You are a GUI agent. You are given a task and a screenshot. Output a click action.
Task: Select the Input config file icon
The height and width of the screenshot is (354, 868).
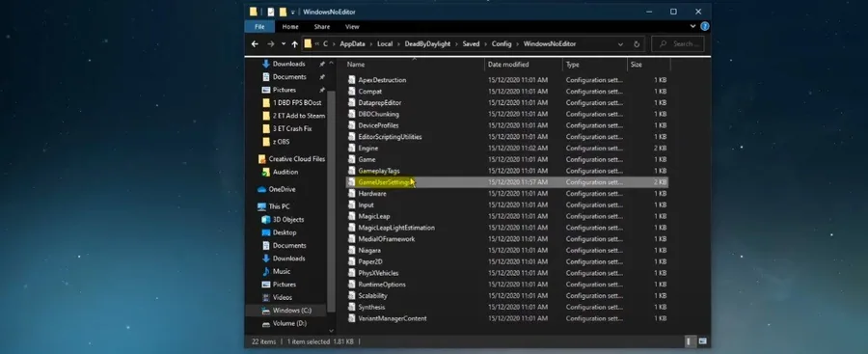[351, 205]
